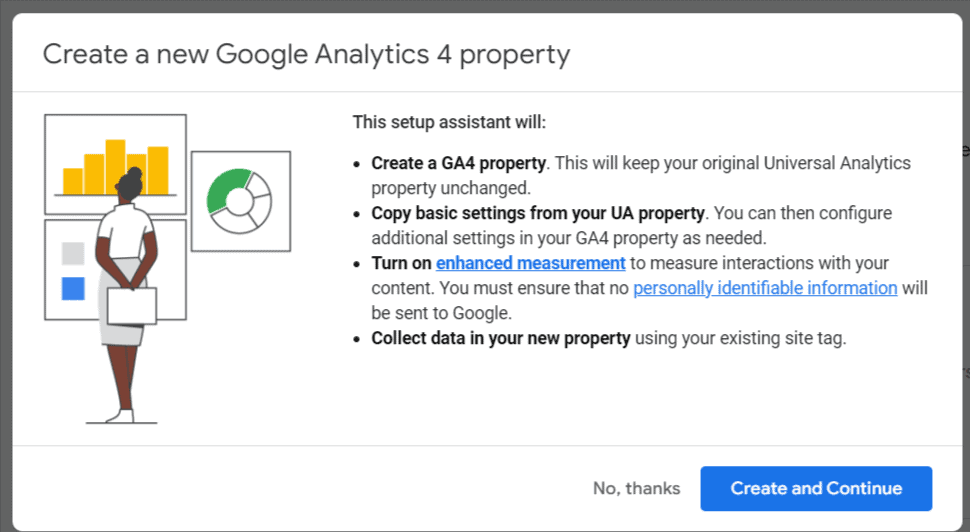Dismiss the dialog with No, thanks
Screen dimensions: 970x532
coord(637,488)
